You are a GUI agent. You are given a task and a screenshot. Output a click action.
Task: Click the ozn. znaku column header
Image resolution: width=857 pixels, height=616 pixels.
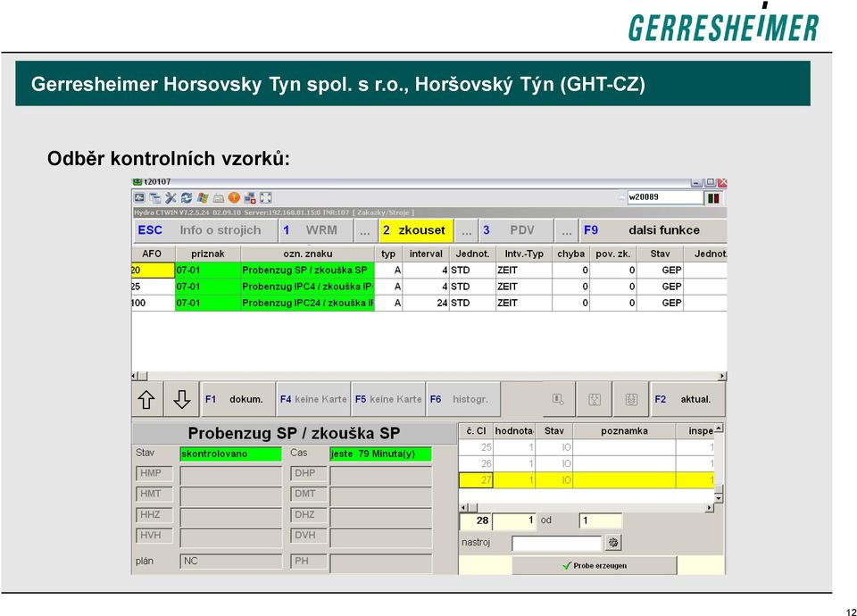pyautogui.click(x=308, y=254)
